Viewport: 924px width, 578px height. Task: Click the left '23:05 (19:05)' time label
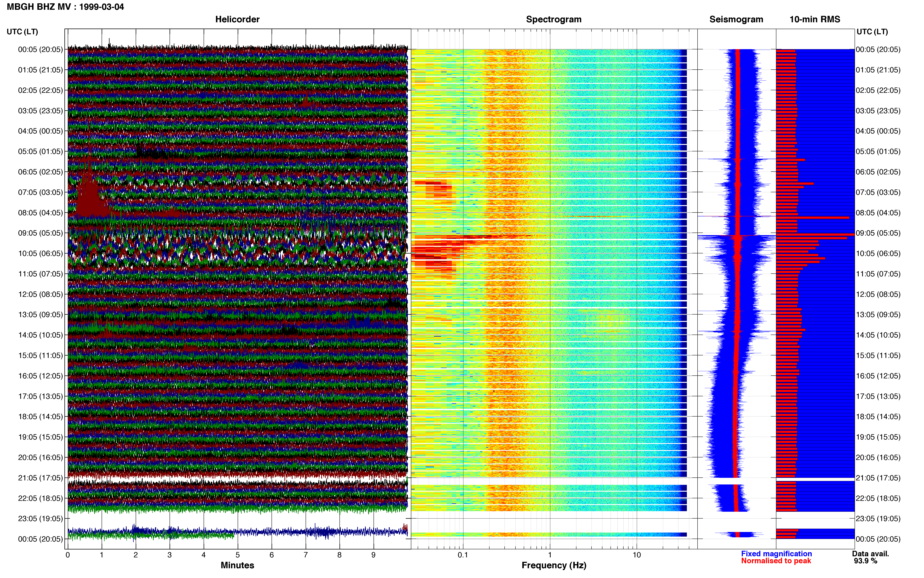coord(40,519)
